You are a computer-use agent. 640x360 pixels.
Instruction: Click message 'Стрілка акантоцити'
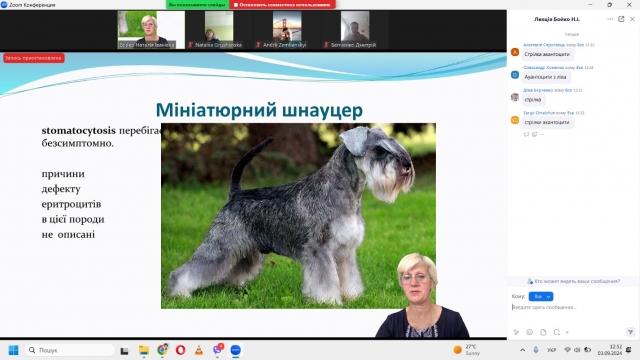(x=547, y=54)
